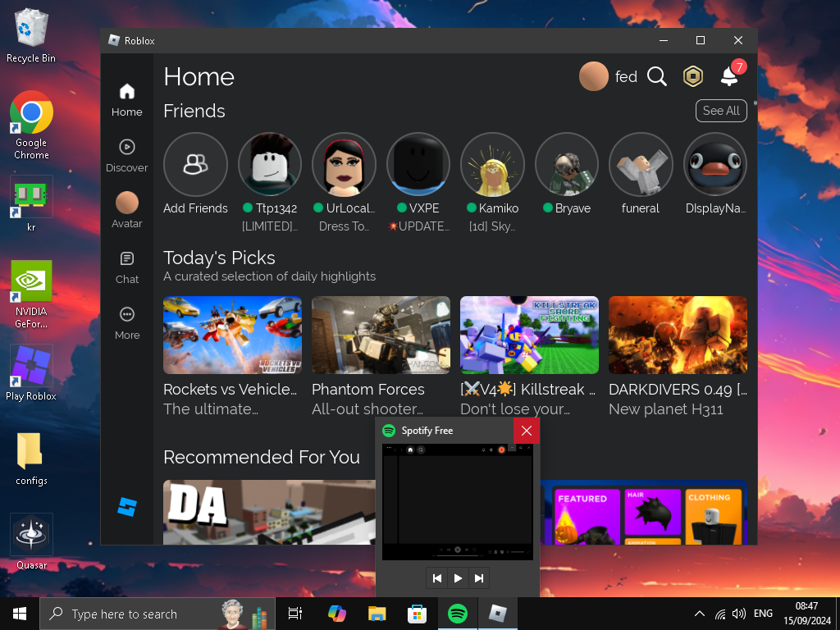Click the Rockets vs Vehicle title text
This screenshot has height=630, width=840.
[230, 390]
